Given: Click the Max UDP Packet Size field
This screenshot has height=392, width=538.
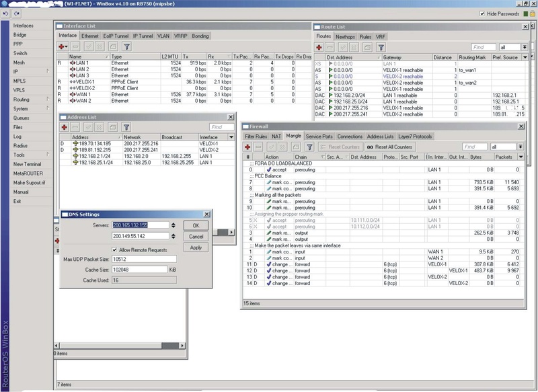Looking at the screenshot, I should click(144, 259).
